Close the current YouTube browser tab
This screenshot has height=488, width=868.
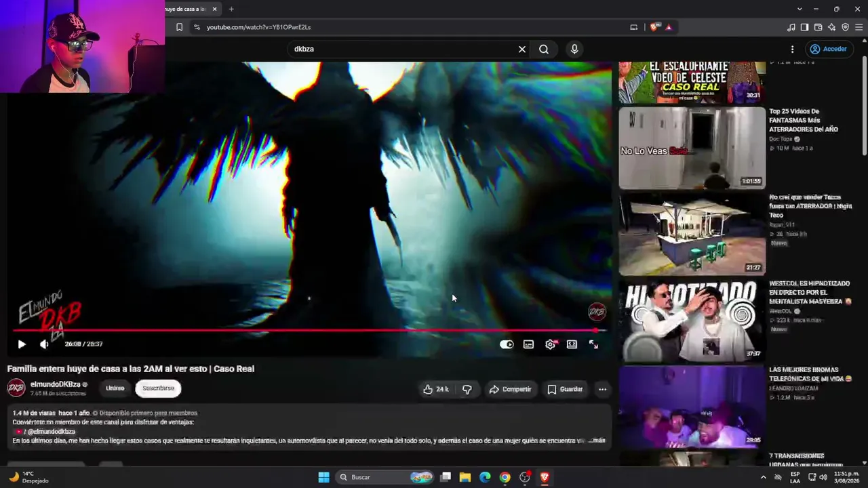tap(215, 9)
